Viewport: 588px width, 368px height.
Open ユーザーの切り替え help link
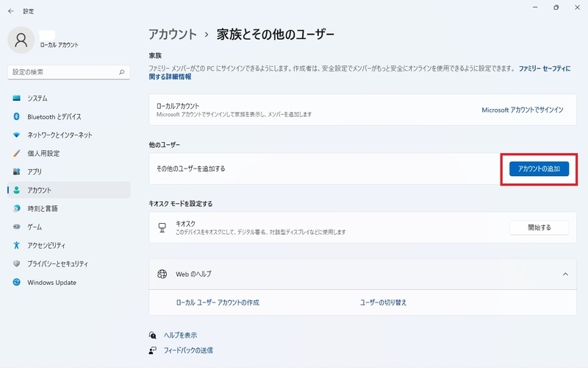click(x=383, y=302)
